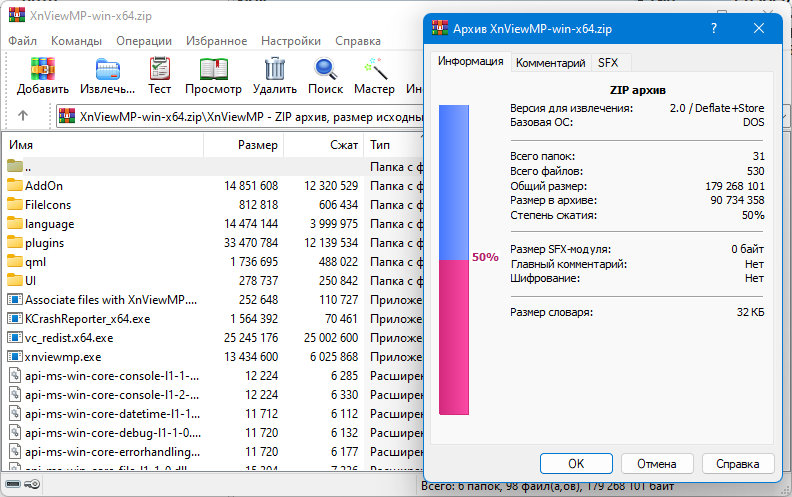Click the Добавить (Add) toolbar icon
The width and height of the screenshot is (792, 497).
click(x=42, y=69)
